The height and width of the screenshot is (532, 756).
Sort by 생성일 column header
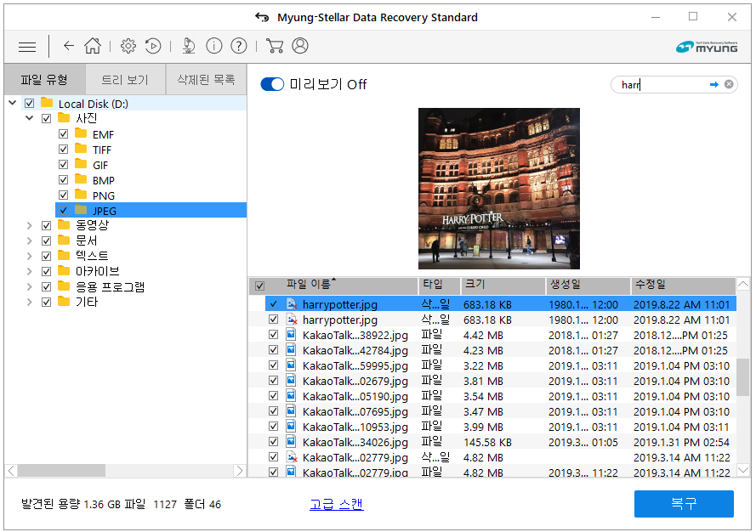pos(588,286)
